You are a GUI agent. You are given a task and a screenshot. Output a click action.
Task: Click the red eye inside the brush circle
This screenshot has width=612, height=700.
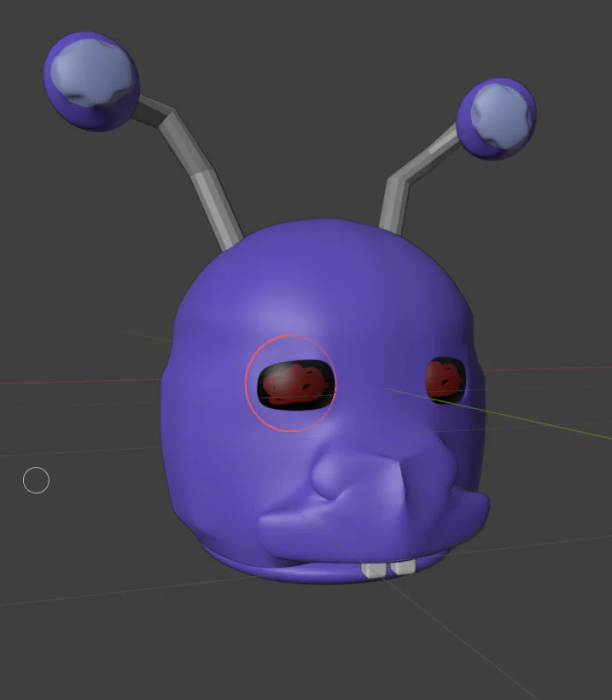click(295, 385)
